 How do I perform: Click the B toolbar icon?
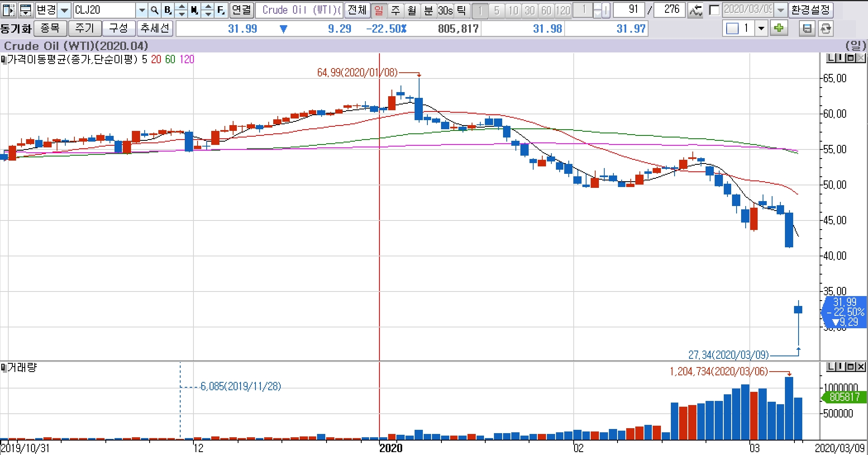pyautogui.click(x=167, y=10)
